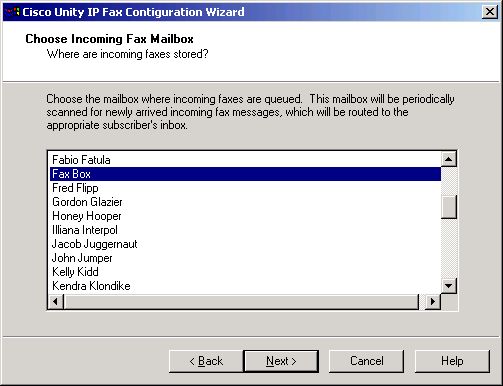Screen dimensions: 503x386
Task: Go to the previous step with Back
Action: tap(206, 361)
